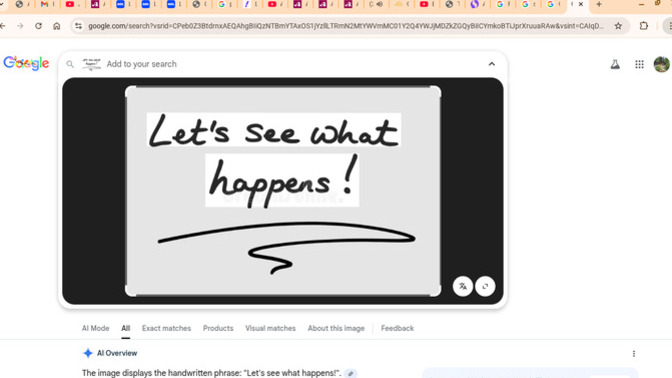The image size is (672, 378).
Task: Open the About this image tab
Action: click(336, 328)
